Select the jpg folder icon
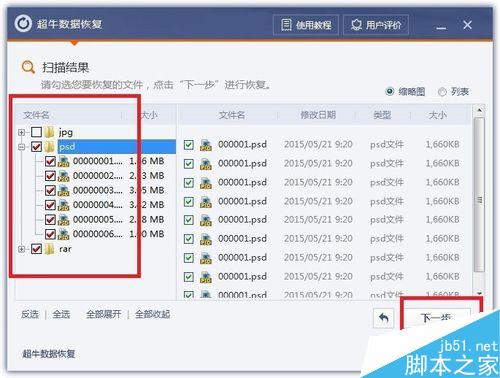The height and width of the screenshot is (378, 500). [49, 132]
